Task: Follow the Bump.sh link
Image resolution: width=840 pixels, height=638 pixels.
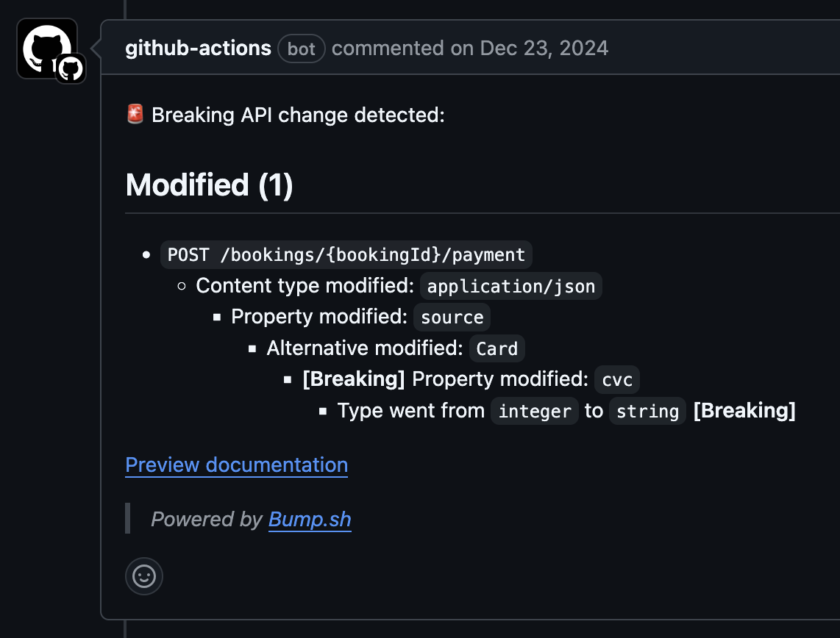Action: click(310, 520)
